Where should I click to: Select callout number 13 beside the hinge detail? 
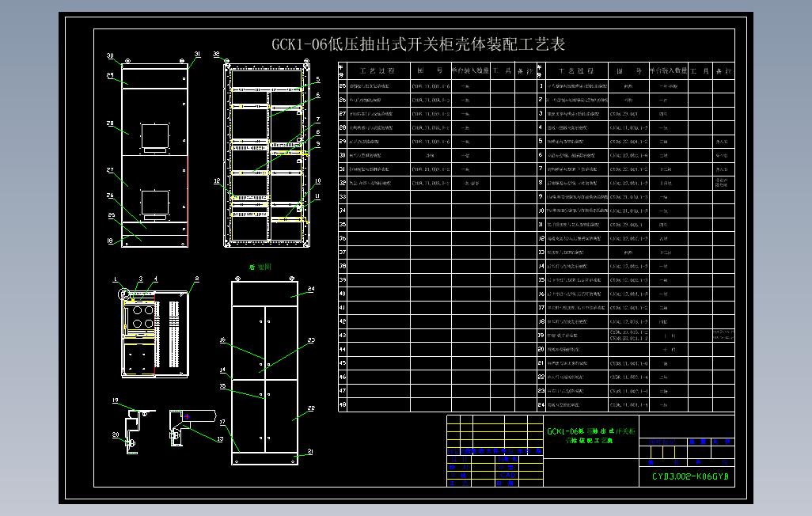220,439
